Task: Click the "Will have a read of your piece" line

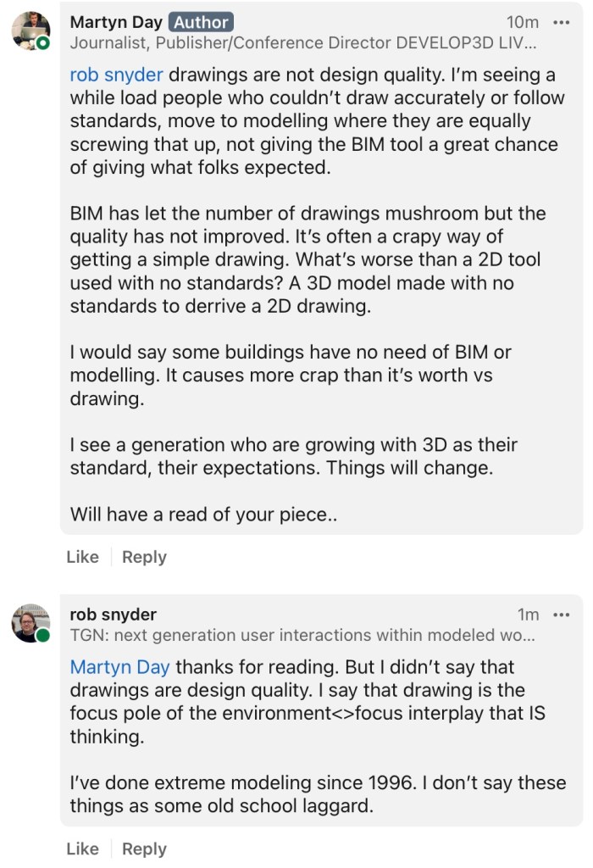Action: [x=203, y=514]
